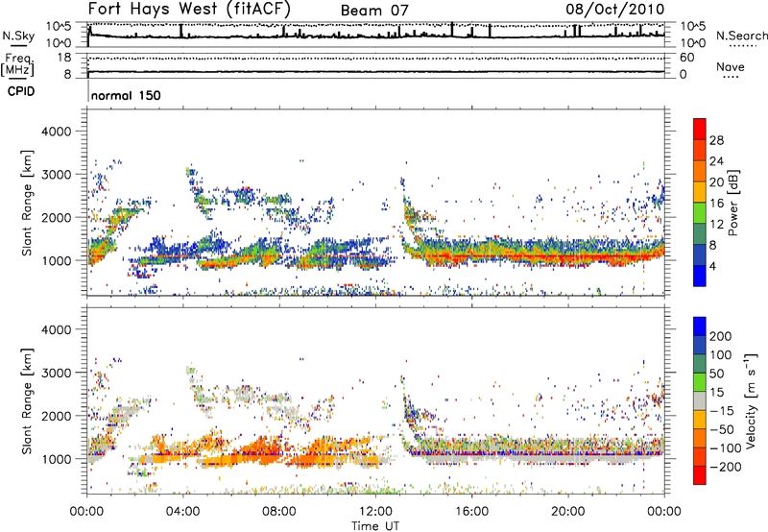768x532 pixels.
Task: Pick the blue top segment of Velocity colorbar
Action: 700,326
